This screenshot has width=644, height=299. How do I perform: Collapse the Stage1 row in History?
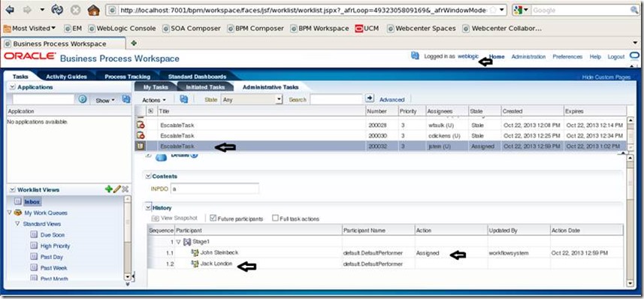pyautogui.click(x=178, y=242)
